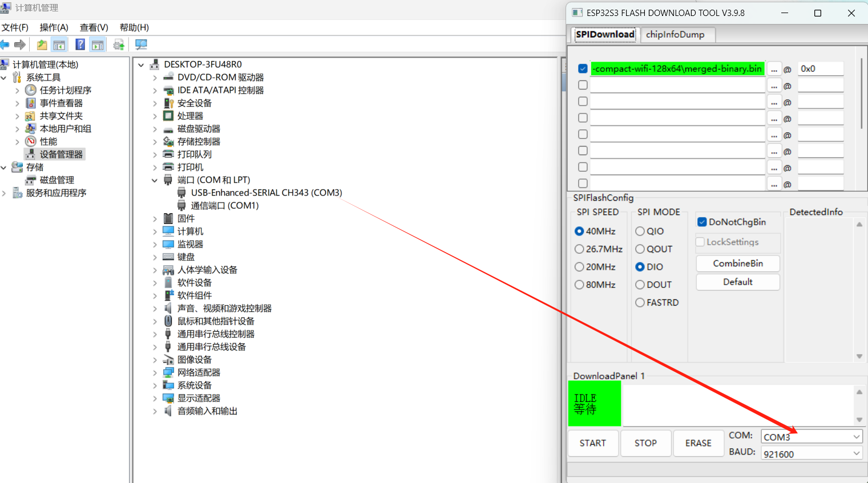Click the blue Back arrow in toolbar
The image size is (868, 483).
point(5,44)
